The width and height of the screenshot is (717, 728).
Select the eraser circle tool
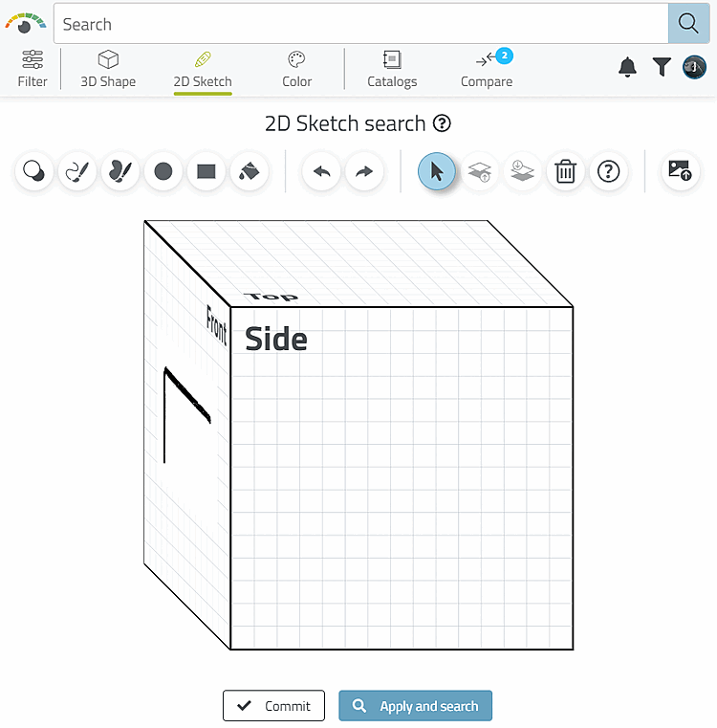(x=33, y=172)
